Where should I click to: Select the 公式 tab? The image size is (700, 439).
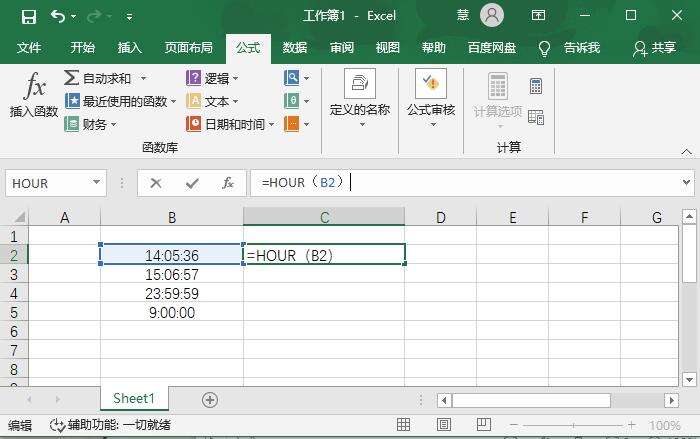pos(248,47)
